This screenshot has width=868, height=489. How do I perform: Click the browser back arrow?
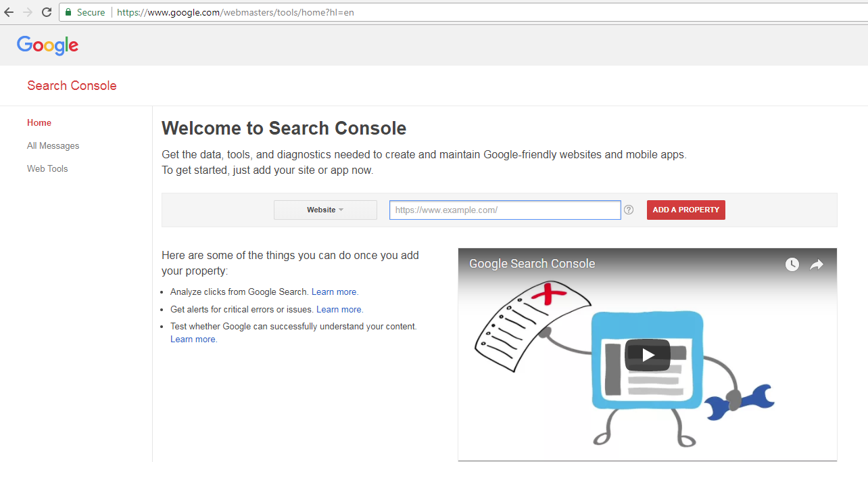pos(9,12)
